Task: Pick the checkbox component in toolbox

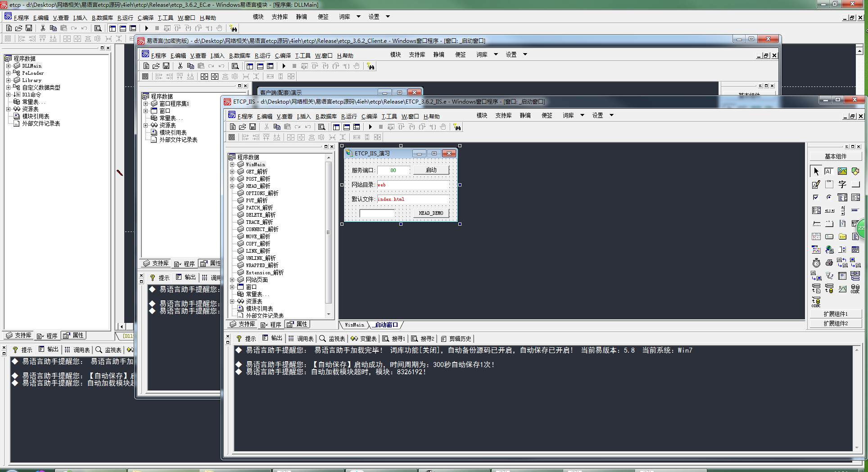Action: (816, 197)
